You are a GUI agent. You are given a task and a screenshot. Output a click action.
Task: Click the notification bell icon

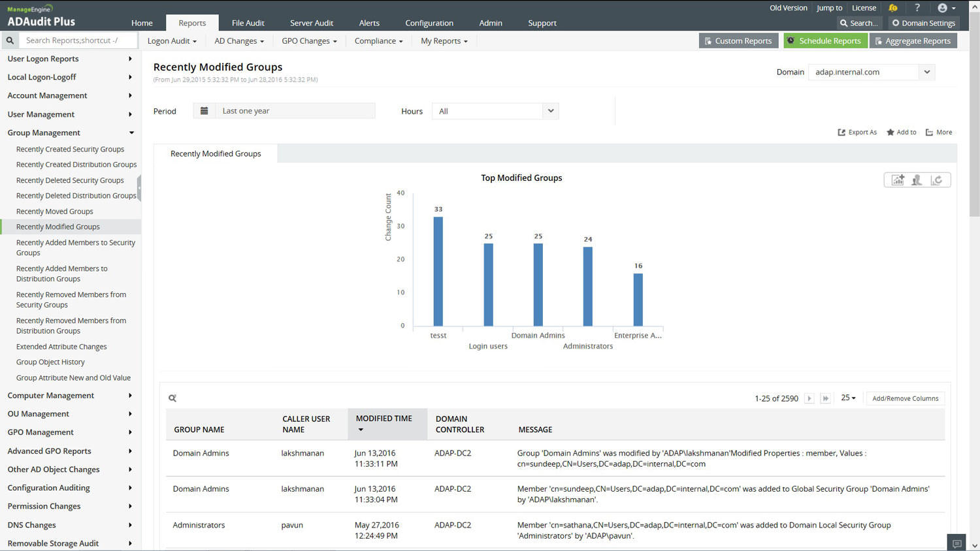pyautogui.click(x=893, y=8)
